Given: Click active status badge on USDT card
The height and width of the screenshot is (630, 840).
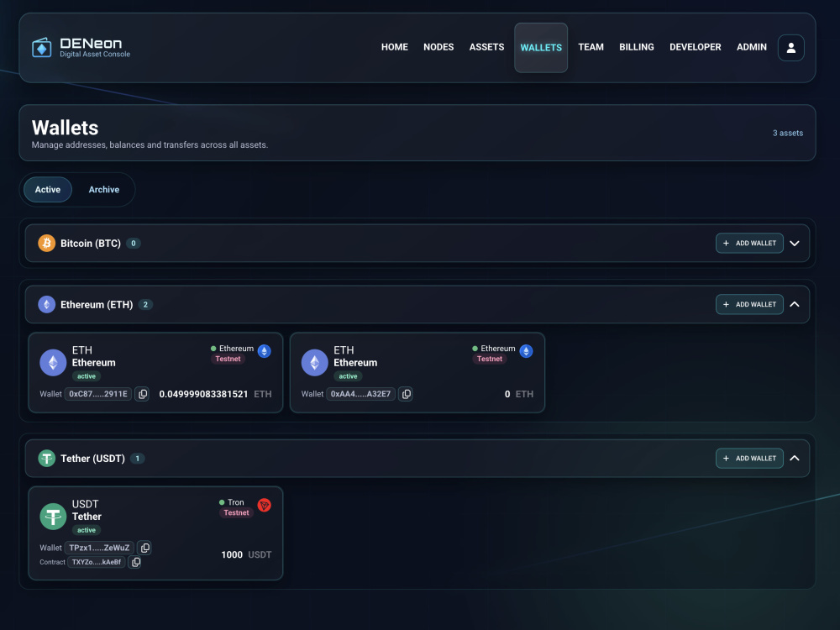Looking at the screenshot, I should (87, 530).
